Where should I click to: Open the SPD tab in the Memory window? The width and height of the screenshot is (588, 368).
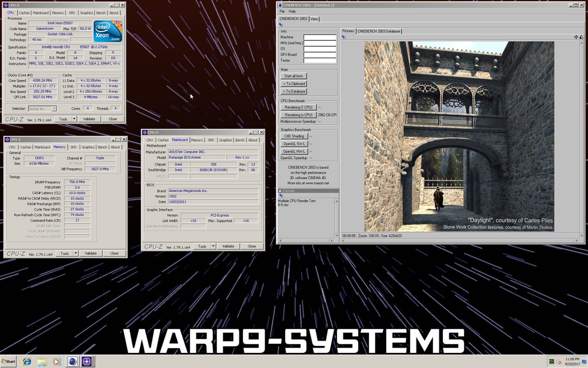(x=73, y=147)
